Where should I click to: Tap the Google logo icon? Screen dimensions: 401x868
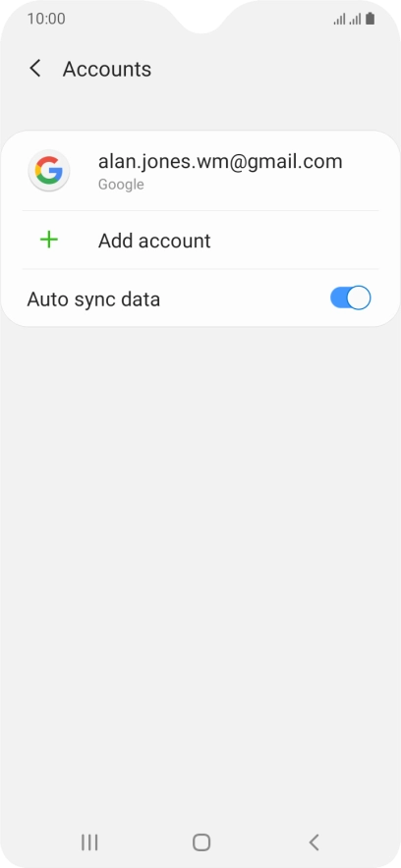click(49, 171)
